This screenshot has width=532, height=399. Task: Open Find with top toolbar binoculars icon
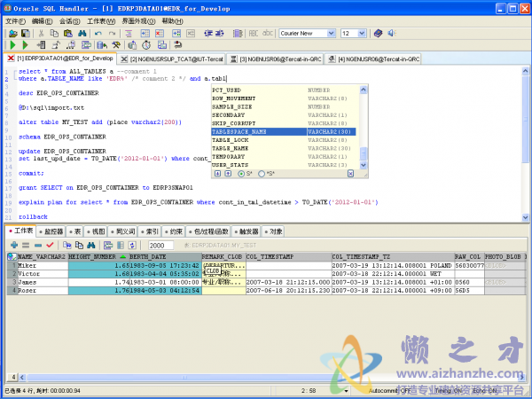(82, 34)
